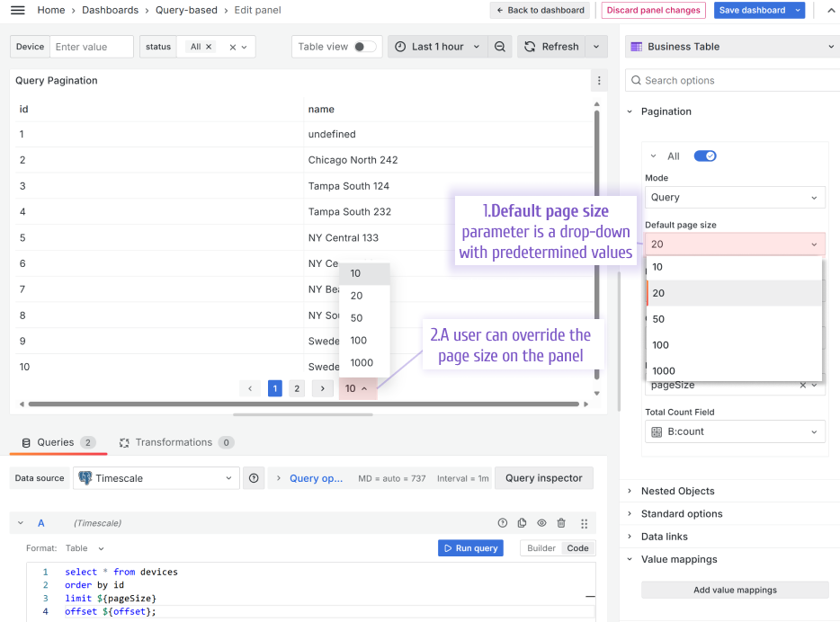
Task: Open the Query Pagination panel menu
Action: (599, 80)
